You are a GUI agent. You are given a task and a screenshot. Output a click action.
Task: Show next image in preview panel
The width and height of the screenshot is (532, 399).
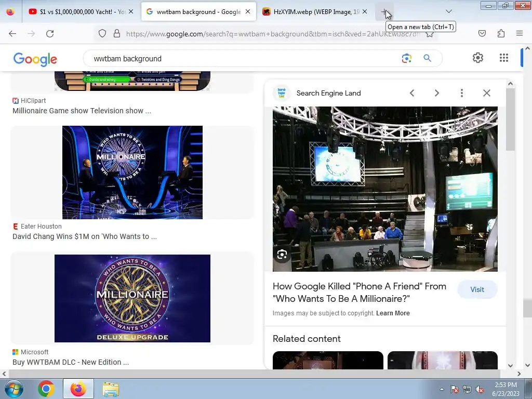pos(437,93)
